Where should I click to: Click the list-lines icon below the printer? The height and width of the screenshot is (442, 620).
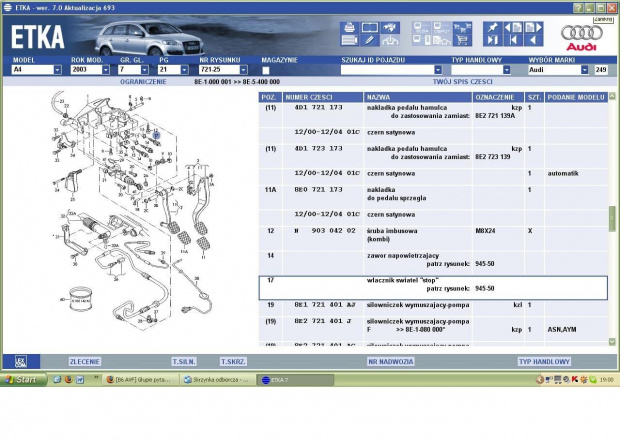pyautogui.click(x=350, y=40)
